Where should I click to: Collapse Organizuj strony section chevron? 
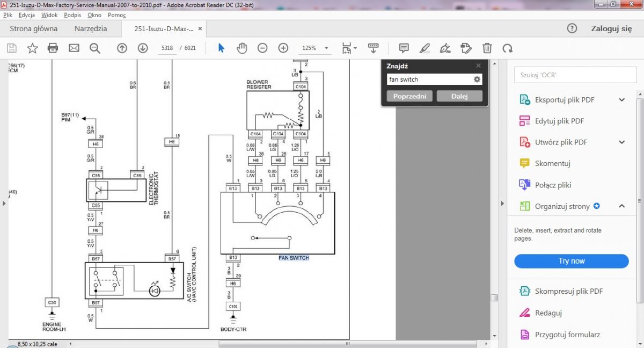tap(622, 206)
